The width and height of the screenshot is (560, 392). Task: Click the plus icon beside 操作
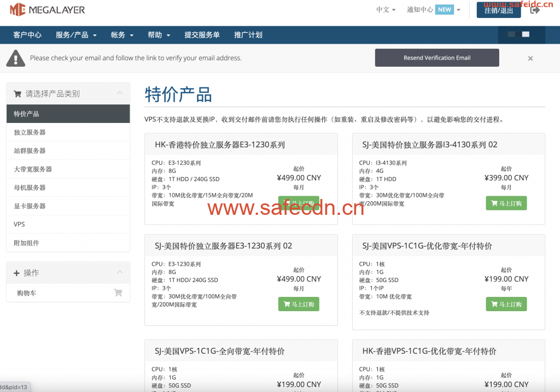click(16, 273)
